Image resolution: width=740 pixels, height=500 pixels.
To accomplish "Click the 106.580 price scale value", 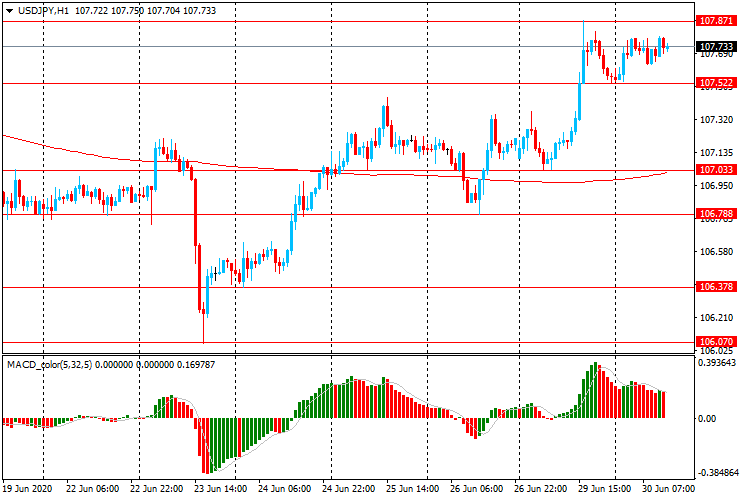I will [716, 252].
